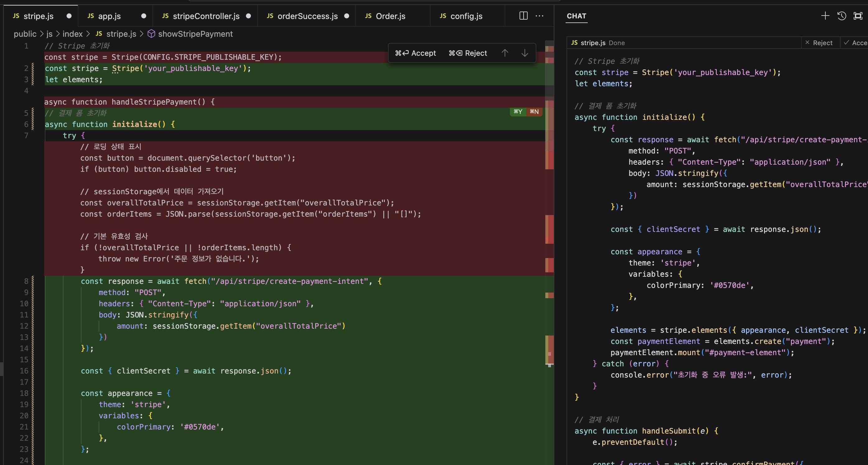Open chat history clock icon
868x465 pixels.
841,16
